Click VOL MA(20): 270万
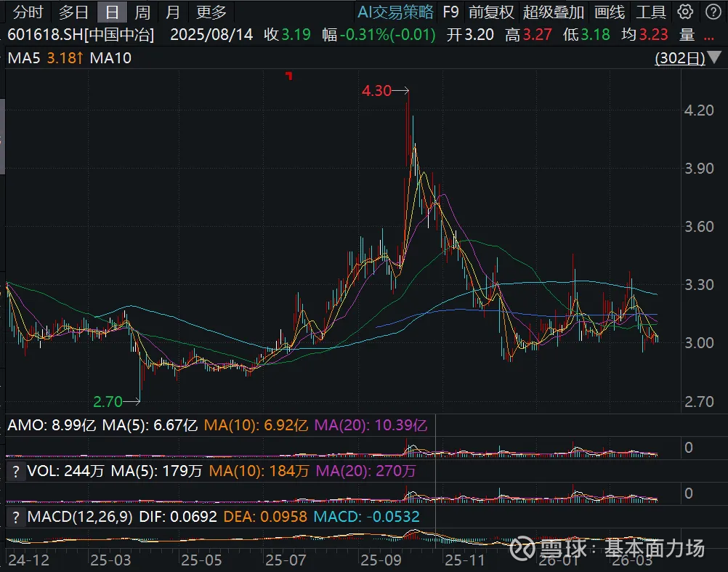728x572 pixels. click(366, 471)
